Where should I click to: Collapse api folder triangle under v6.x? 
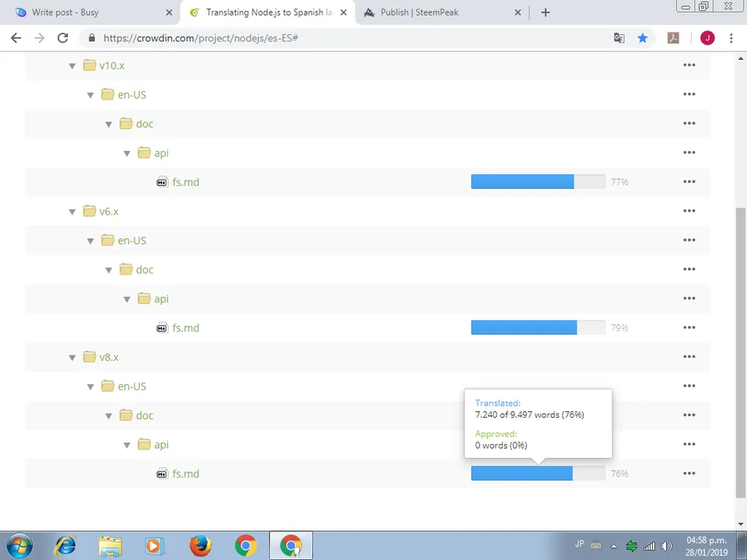[127, 299]
